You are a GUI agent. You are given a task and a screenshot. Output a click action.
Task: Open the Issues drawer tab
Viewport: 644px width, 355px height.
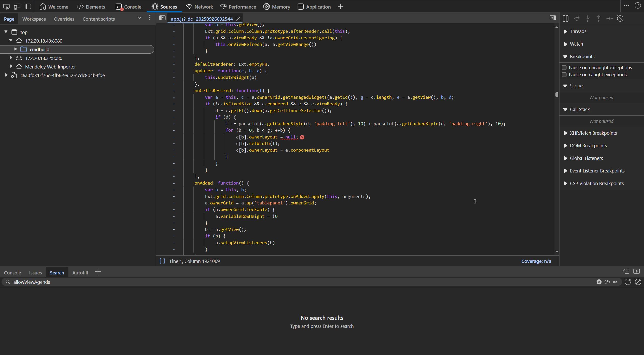pos(35,273)
